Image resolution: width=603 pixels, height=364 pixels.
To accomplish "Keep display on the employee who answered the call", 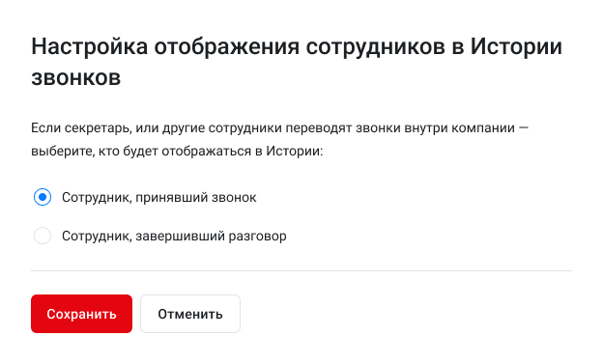I will (43, 197).
